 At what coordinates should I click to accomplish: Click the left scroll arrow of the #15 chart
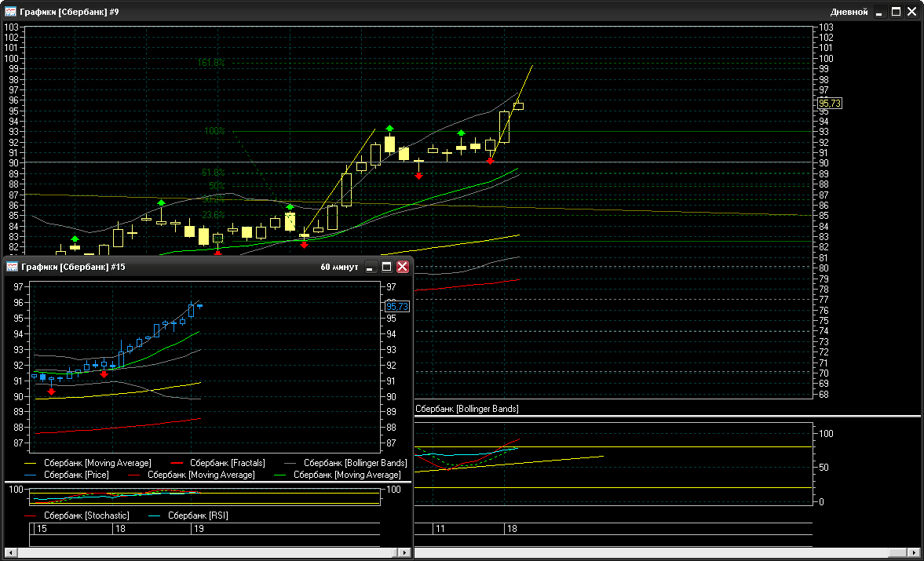[x=9, y=552]
